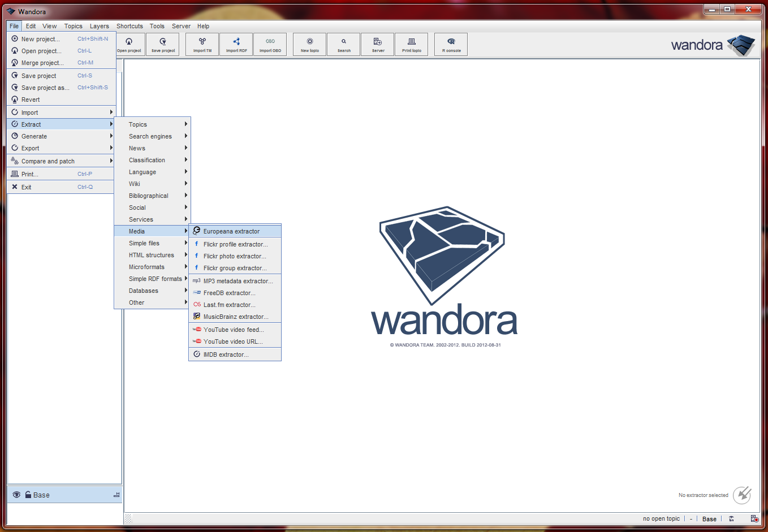
Task: Click the Import RDF toolbar icon
Action: pos(236,44)
